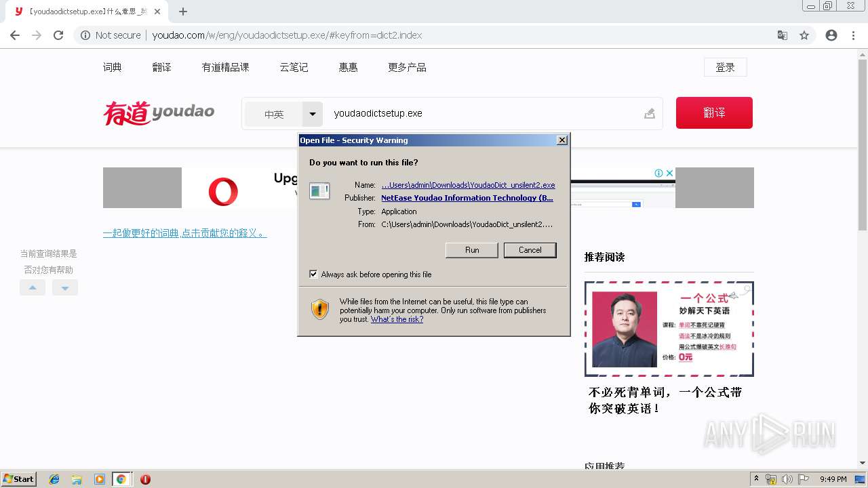The image size is (868, 488).
Task: Open the ad info icon
Action: pos(658,173)
